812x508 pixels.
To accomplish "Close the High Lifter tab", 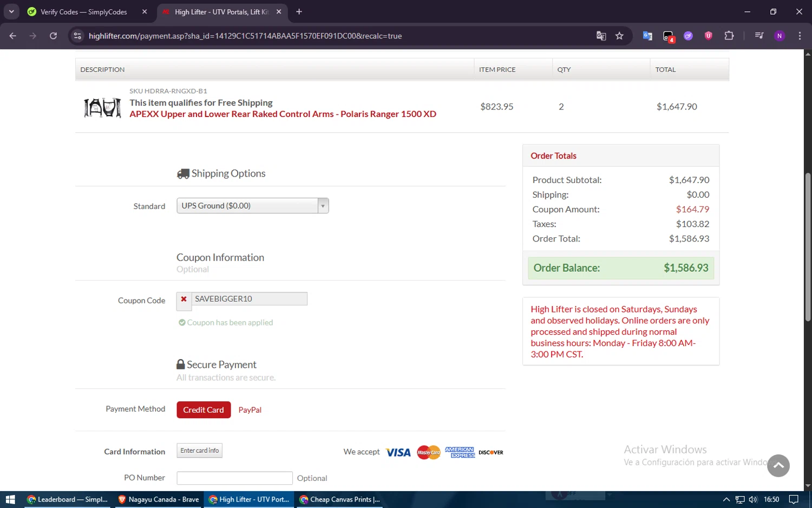I will click(x=279, y=12).
